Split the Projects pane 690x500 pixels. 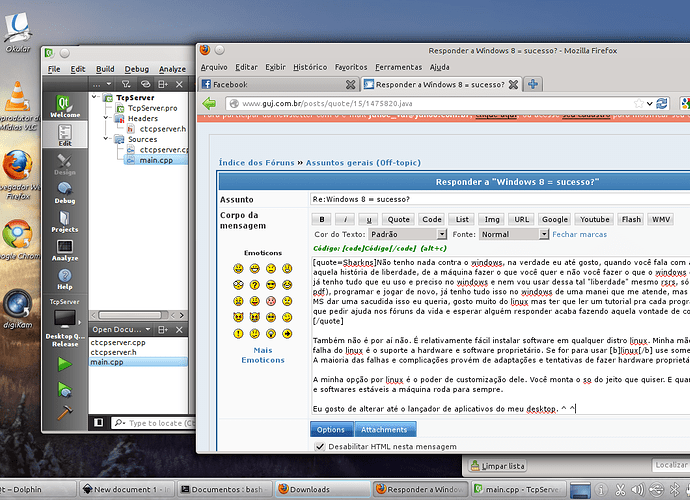[163, 84]
